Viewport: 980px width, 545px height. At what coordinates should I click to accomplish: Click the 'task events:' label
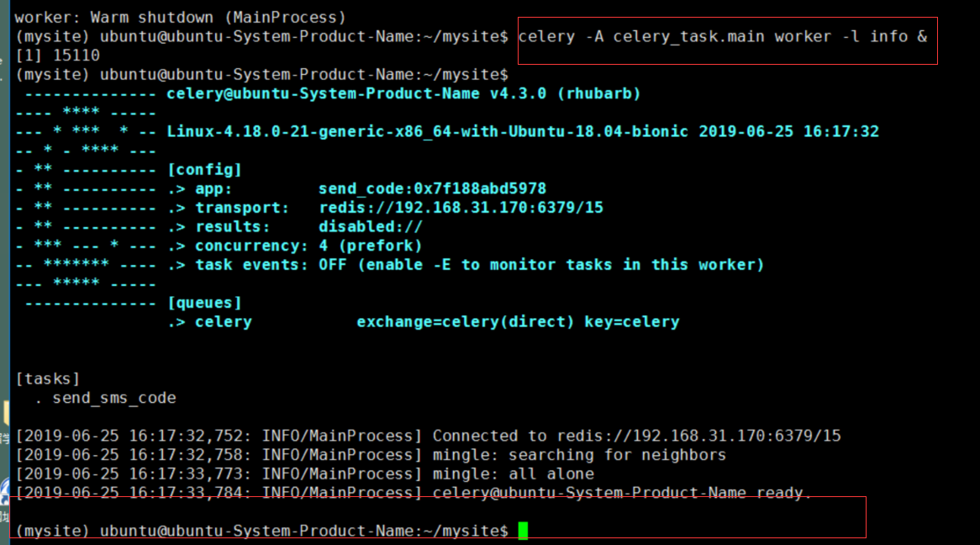point(252,265)
